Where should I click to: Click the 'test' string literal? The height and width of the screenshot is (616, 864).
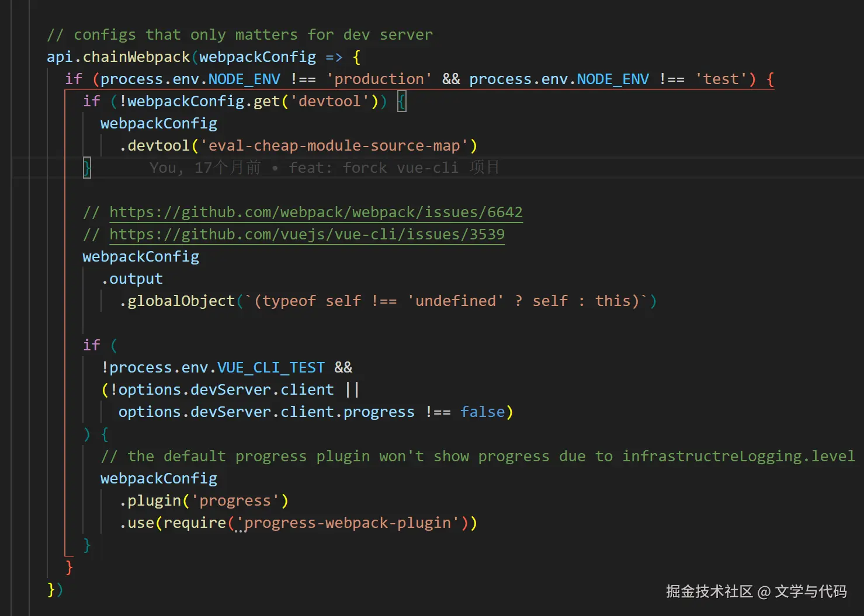[720, 79]
